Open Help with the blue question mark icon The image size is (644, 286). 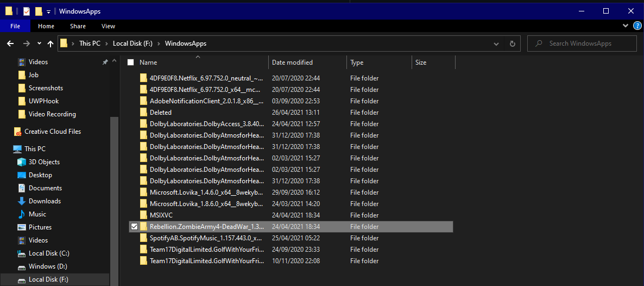637,26
